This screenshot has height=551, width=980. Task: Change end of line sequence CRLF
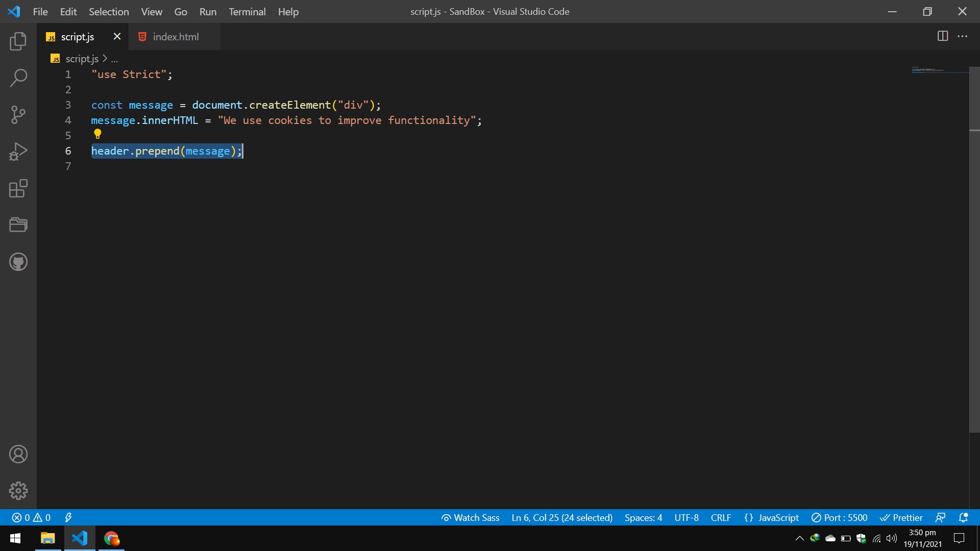(721, 517)
